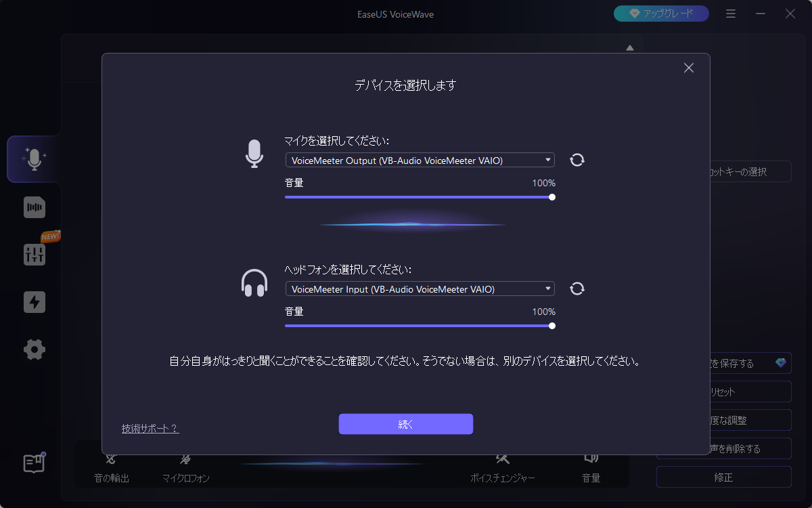812x508 pixels.
Task: Collapse the panel using the up arrow
Action: tap(630, 47)
